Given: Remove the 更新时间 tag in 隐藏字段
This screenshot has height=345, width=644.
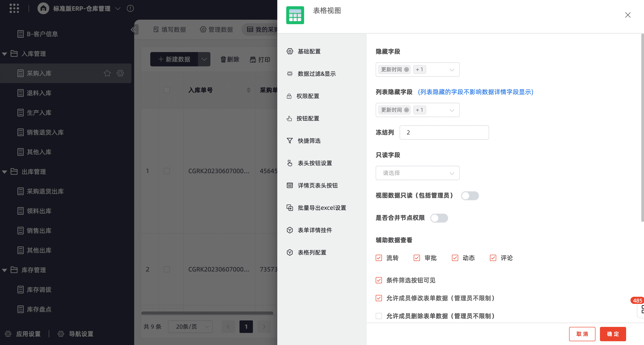Looking at the screenshot, I should 407,69.
